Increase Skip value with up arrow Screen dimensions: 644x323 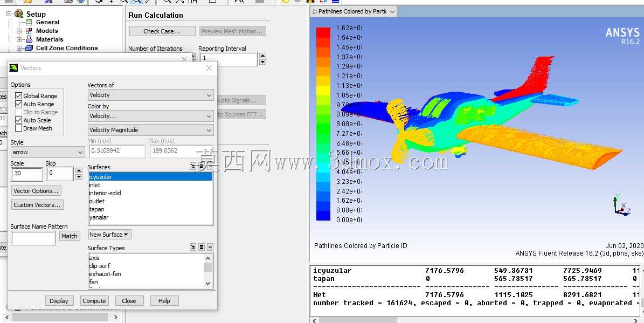79,170
